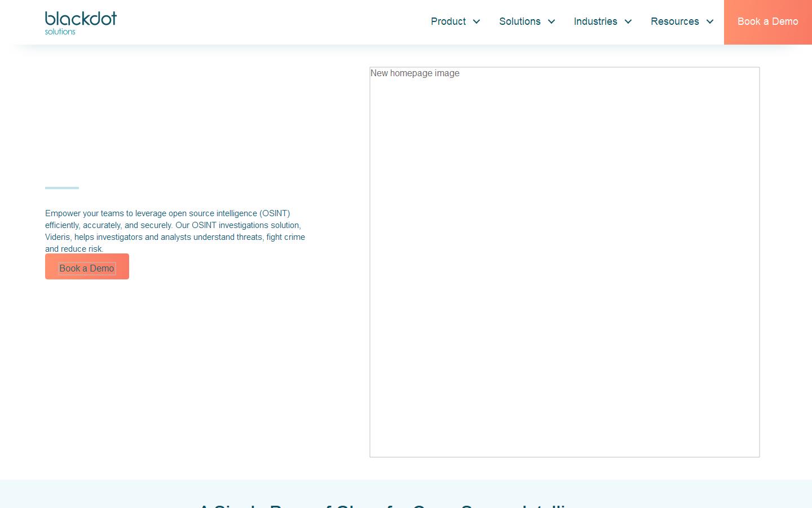Click the Industries chevron icon
This screenshot has width=812, height=508.
pos(628,21)
